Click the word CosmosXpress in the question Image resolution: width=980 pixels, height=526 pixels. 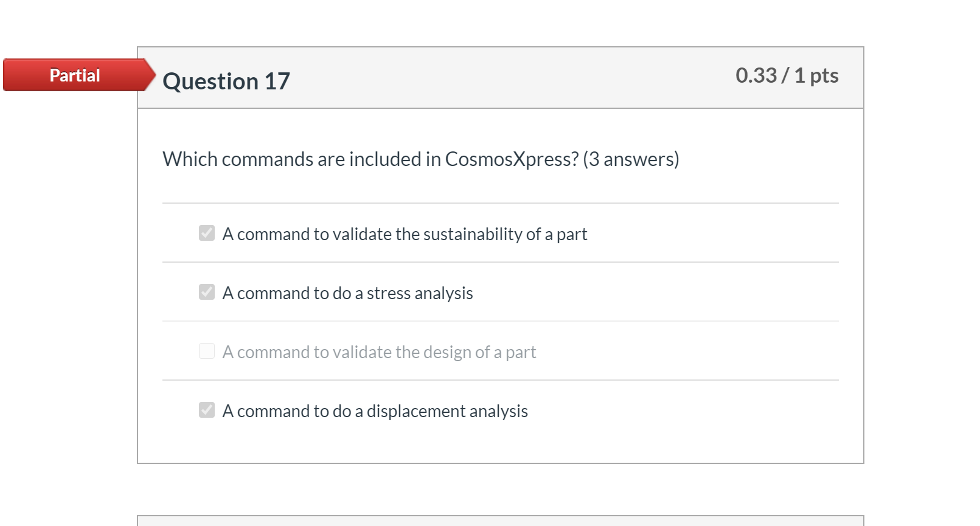pos(512,159)
